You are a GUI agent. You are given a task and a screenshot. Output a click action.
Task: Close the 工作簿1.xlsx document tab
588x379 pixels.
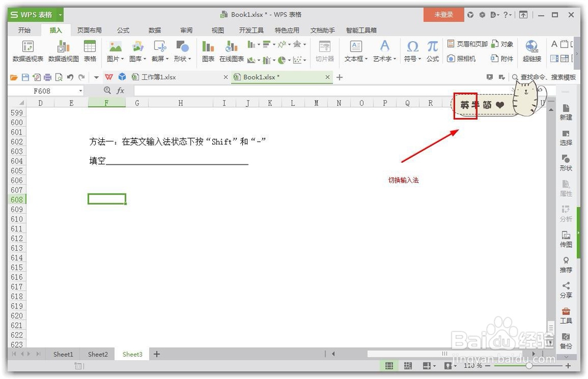pyautogui.click(x=226, y=77)
